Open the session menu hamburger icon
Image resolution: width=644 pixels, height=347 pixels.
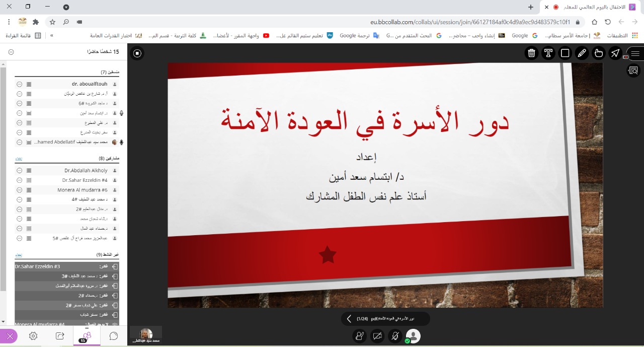[x=635, y=53]
